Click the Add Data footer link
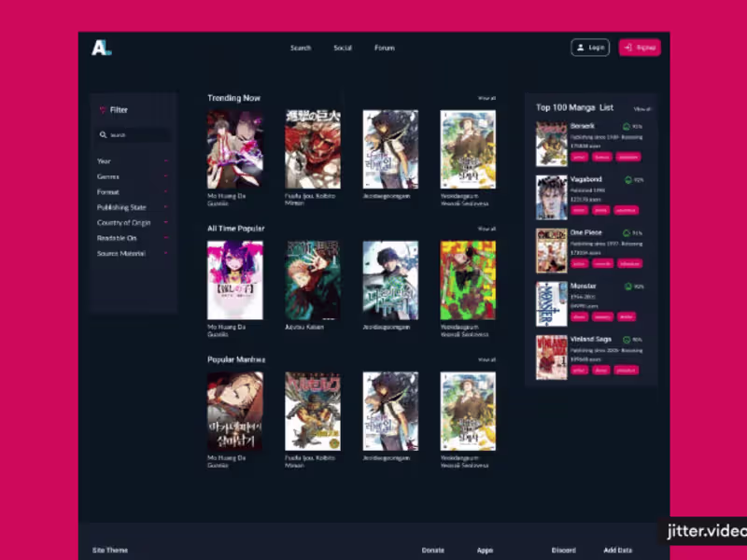747x560 pixels. pos(618,550)
